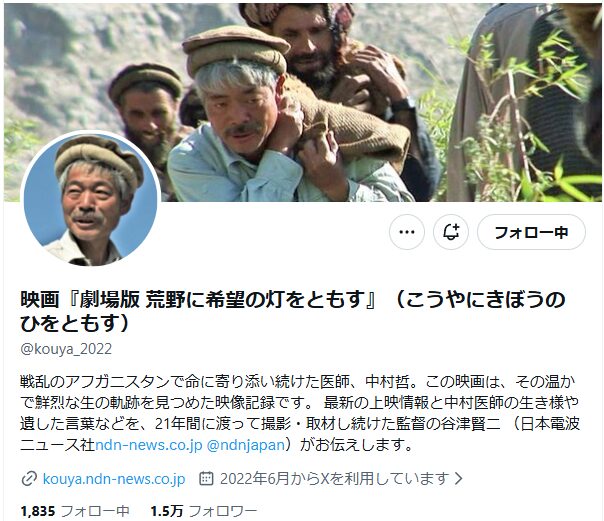View the 1,835 フォロー中 following list
Viewport: 604px width, 521px height.
pyautogui.click(x=75, y=511)
